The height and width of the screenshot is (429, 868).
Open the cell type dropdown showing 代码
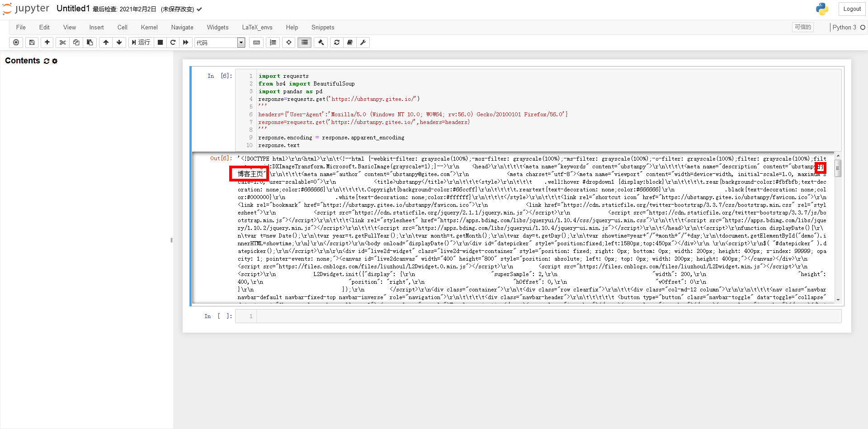[x=220, y=43]
